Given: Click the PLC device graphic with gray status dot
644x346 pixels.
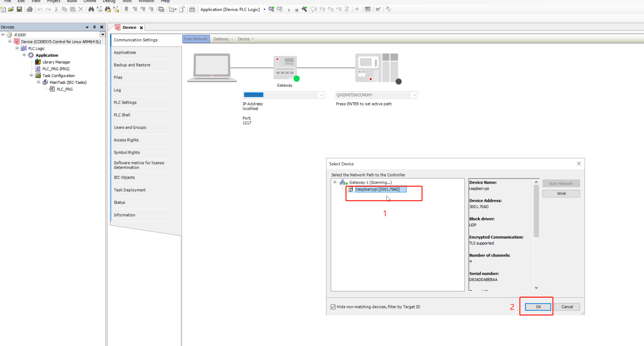Looking at the screenshot, I should (x=378, y=69).
